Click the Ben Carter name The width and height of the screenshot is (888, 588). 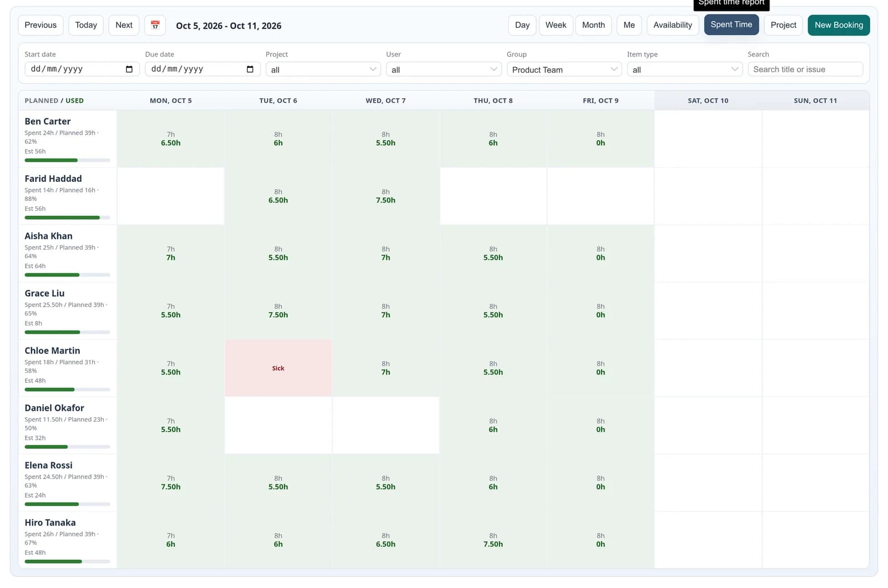point(48,121)
